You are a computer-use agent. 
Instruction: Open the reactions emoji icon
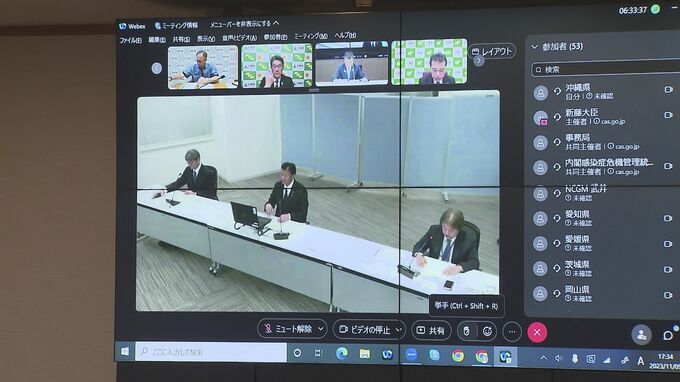(x=487, y=332)
